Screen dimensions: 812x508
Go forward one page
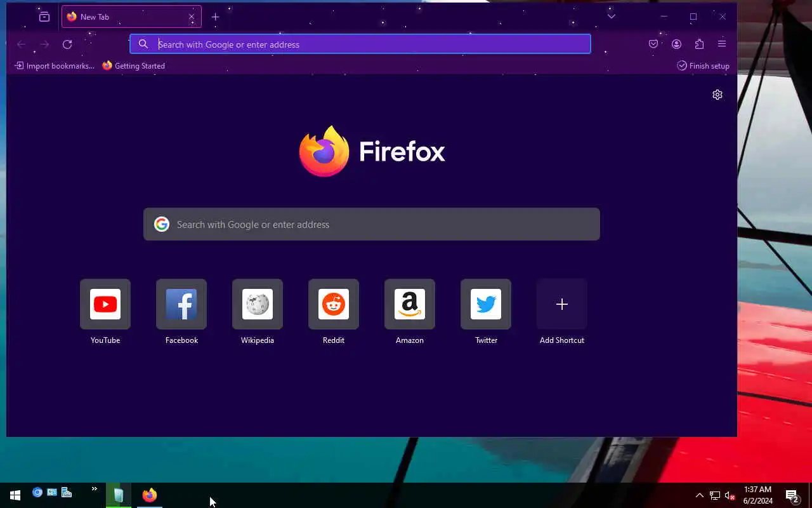(44, 44)
